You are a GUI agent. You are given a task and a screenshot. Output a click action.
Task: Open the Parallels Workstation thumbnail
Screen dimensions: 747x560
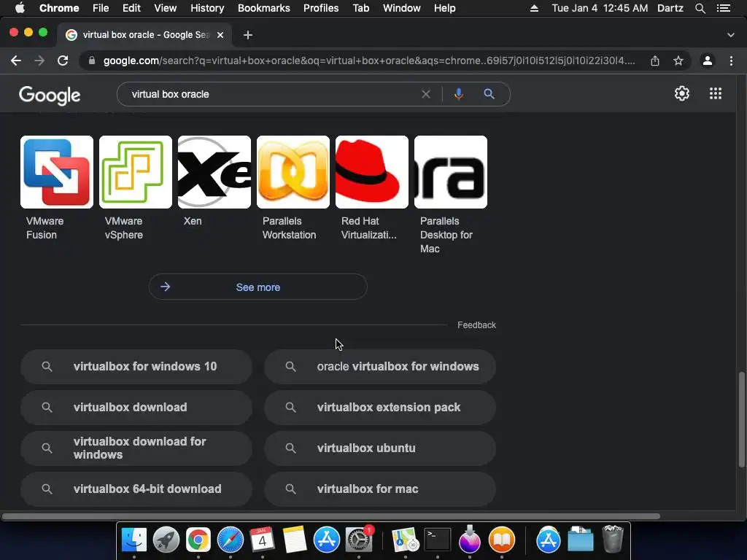293,172
